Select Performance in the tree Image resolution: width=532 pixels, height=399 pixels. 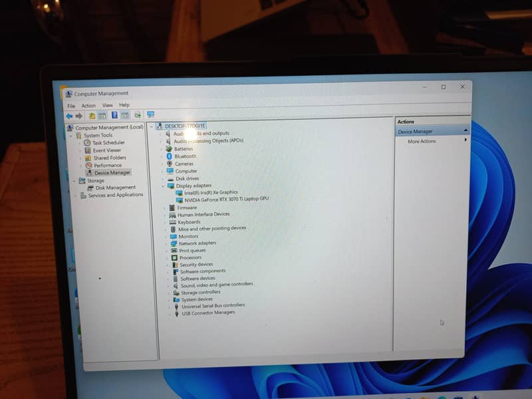pyautogui.click(x=108, y=165)
